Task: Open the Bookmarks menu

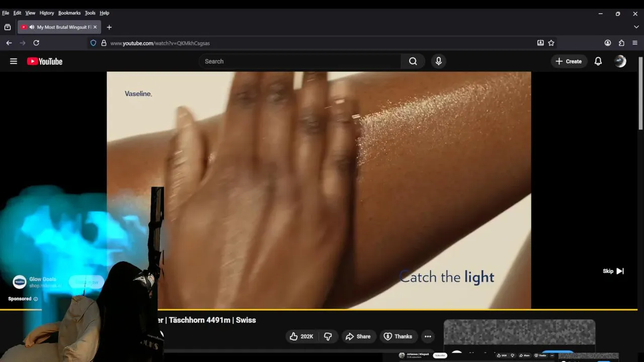Action: click(69, 13)
